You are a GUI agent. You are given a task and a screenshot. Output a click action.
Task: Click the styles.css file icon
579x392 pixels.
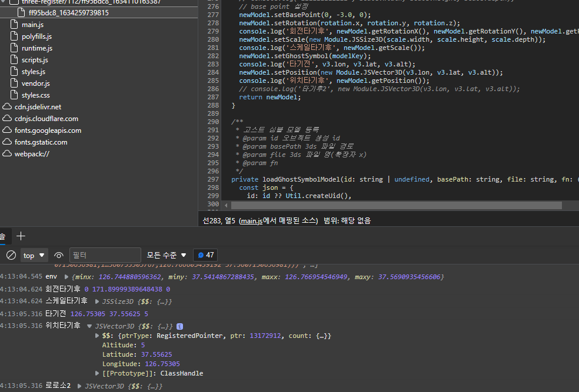click(13, 95)
